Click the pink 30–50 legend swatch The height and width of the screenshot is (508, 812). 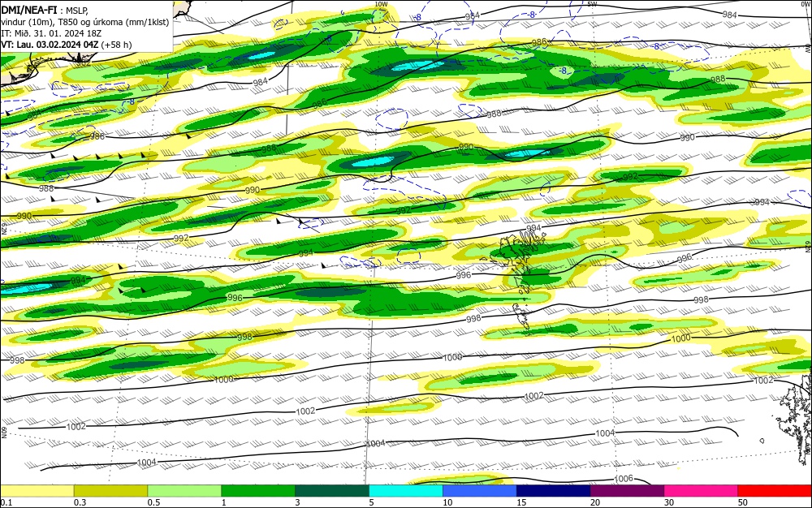pos(702,491)
